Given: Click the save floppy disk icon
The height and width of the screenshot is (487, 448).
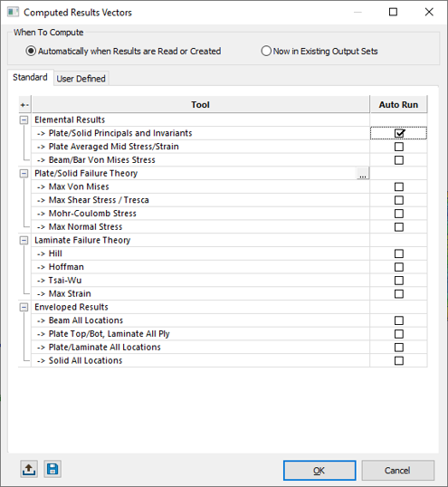Looking at the screenshot, I should point(52,469).
